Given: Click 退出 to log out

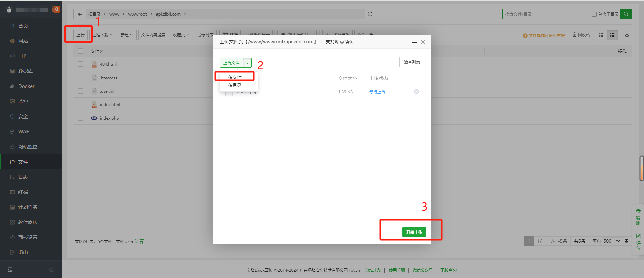Looking at the screenshot, I should coord(23,252).
